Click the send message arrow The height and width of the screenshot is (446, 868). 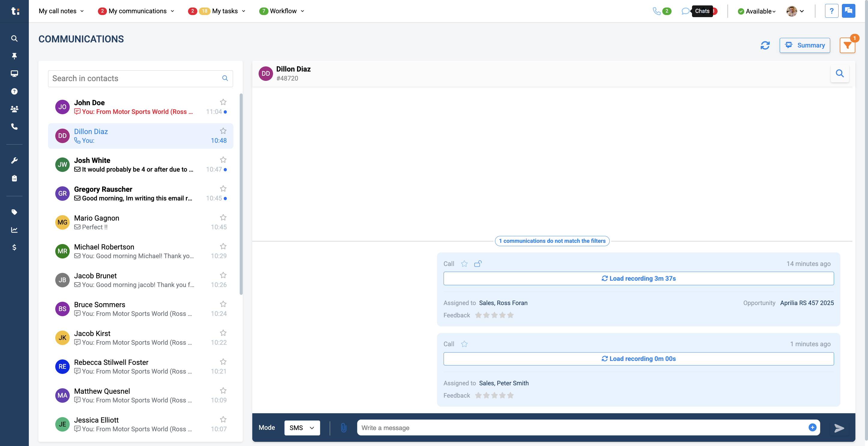(x=839, y=428)
